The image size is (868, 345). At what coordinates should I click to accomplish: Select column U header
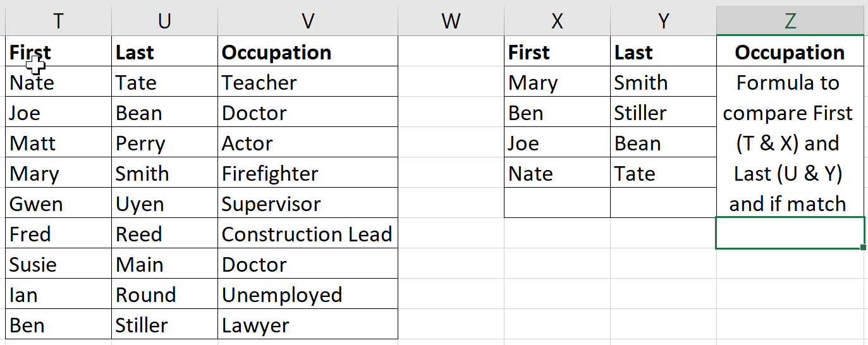click(x=164, y=20)
